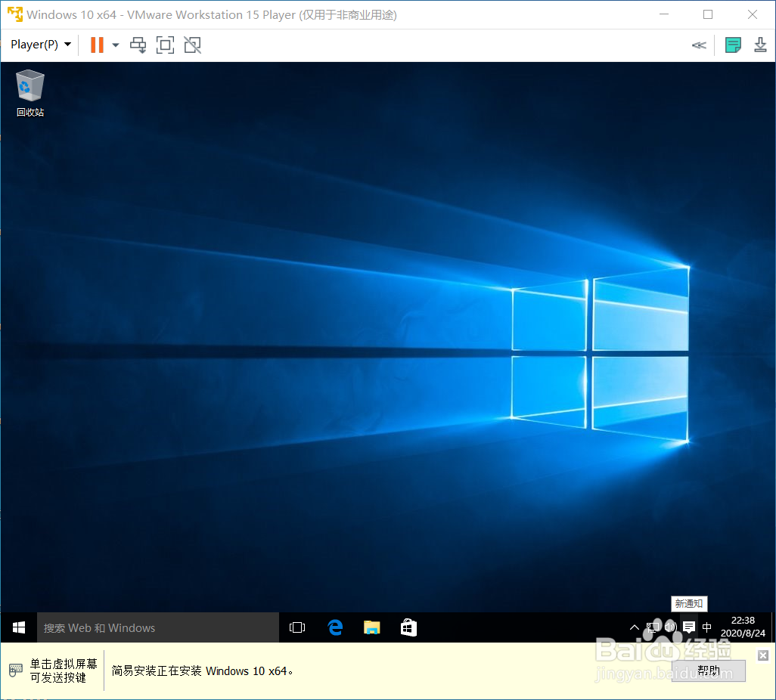Viewport: 776px width, 700px height.
Task: Open the Player(P) menu
Action: click(x=41, y=45)
